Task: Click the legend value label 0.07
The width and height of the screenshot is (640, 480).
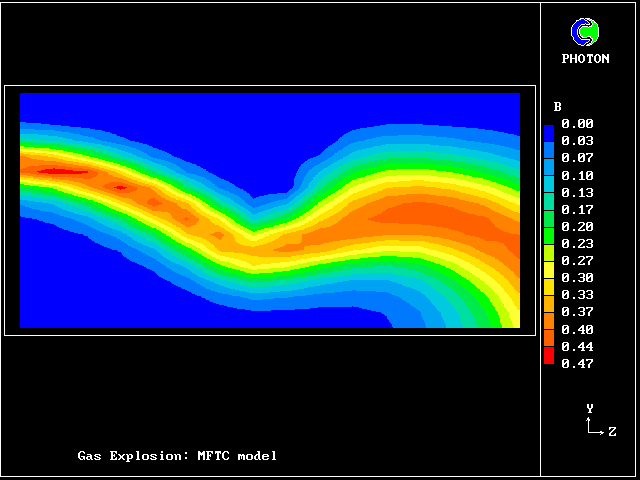Action: [x=577, y=158]
